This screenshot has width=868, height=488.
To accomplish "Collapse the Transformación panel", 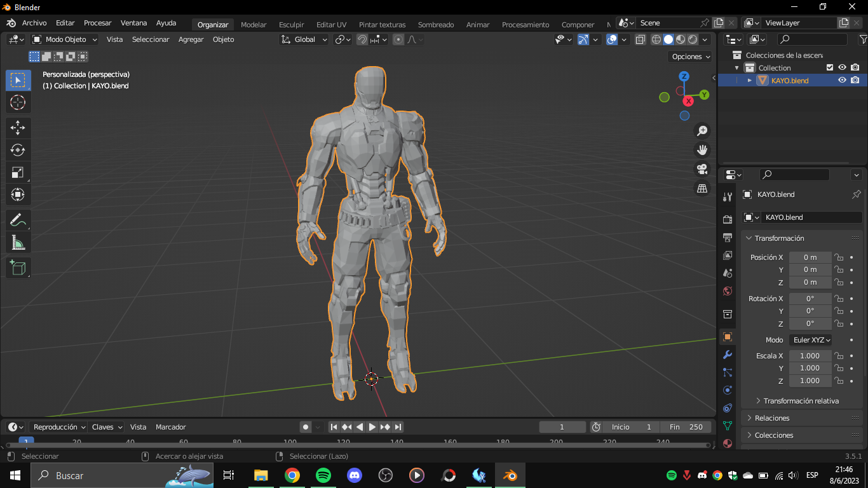I will 779,238.
